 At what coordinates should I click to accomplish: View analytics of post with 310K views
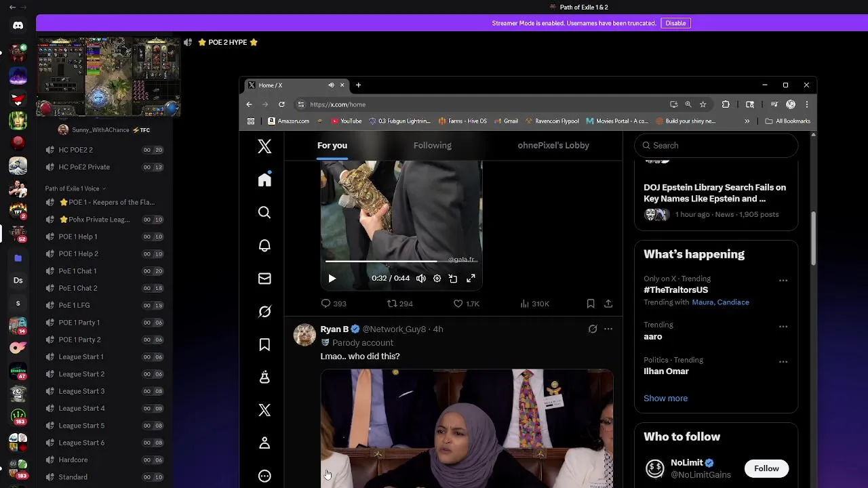(534, 304)
